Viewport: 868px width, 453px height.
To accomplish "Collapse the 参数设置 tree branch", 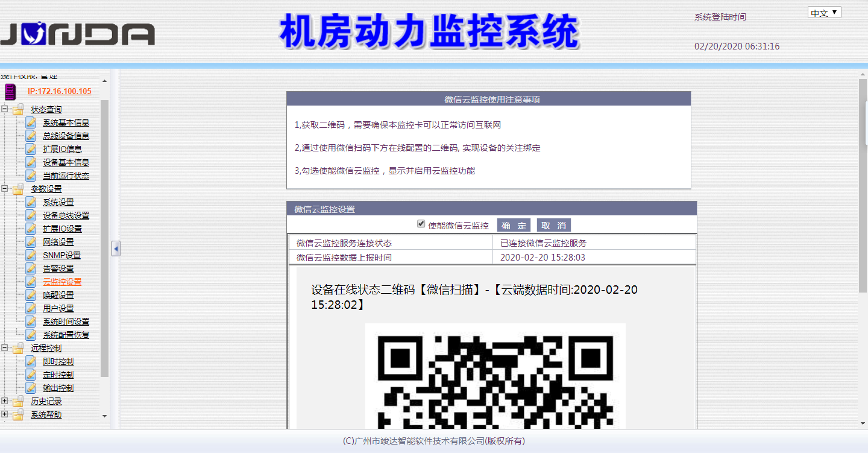I will pyautogui.click(x=5, y=189).
